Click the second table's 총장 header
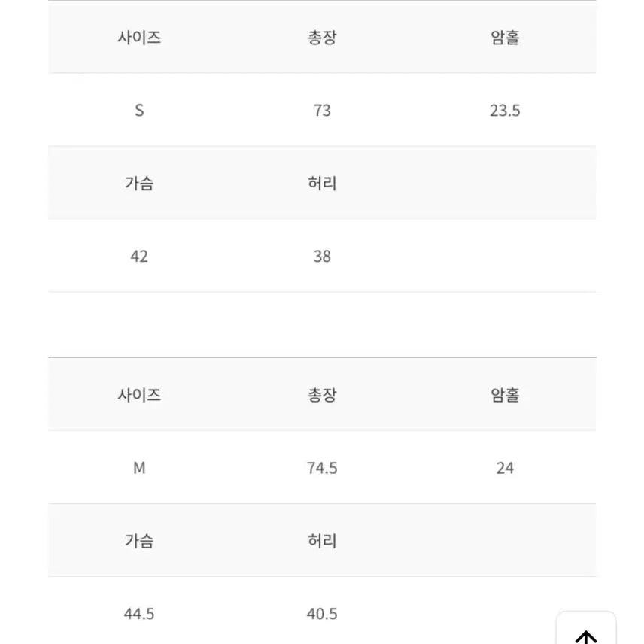Screen dimensions: 644x644 click(322, 395)
